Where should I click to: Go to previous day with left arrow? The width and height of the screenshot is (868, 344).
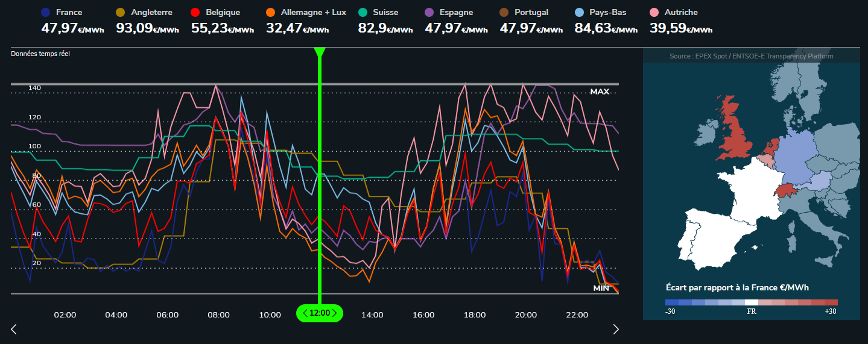point(14,329)
